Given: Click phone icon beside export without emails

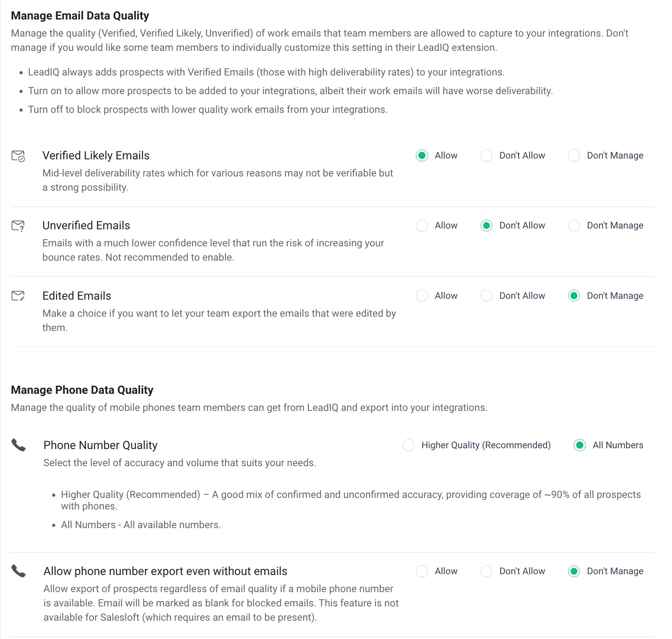Looking at the screenshot, I should point(18,571).
